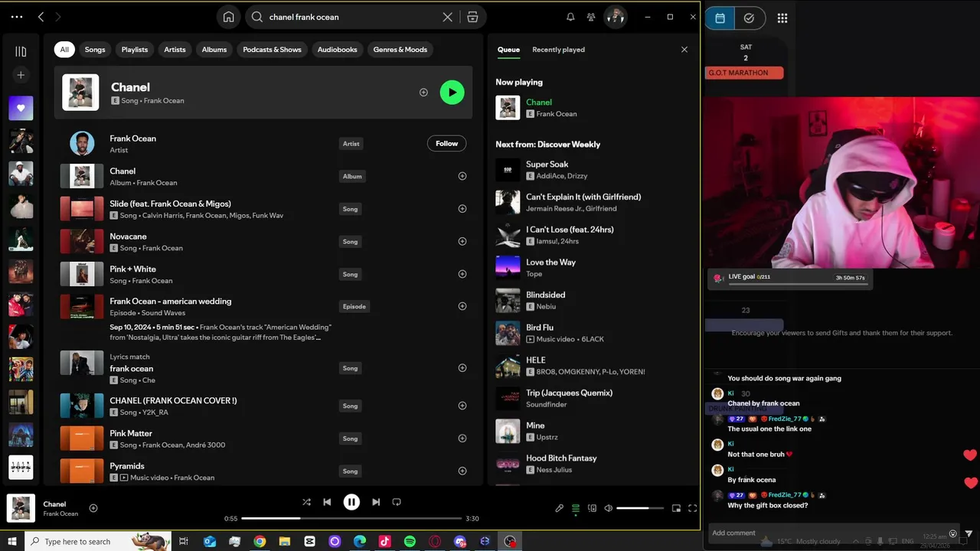
Task: Toggle the lyrics microphone icon
Action: [560, 508]
